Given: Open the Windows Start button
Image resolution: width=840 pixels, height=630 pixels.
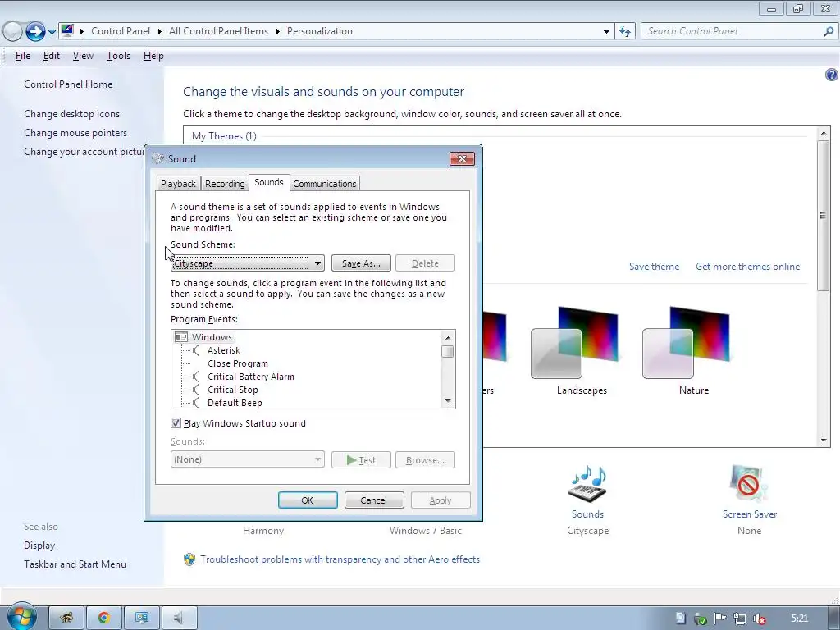Looking at the screenshot, I should [x=21, y=617].
